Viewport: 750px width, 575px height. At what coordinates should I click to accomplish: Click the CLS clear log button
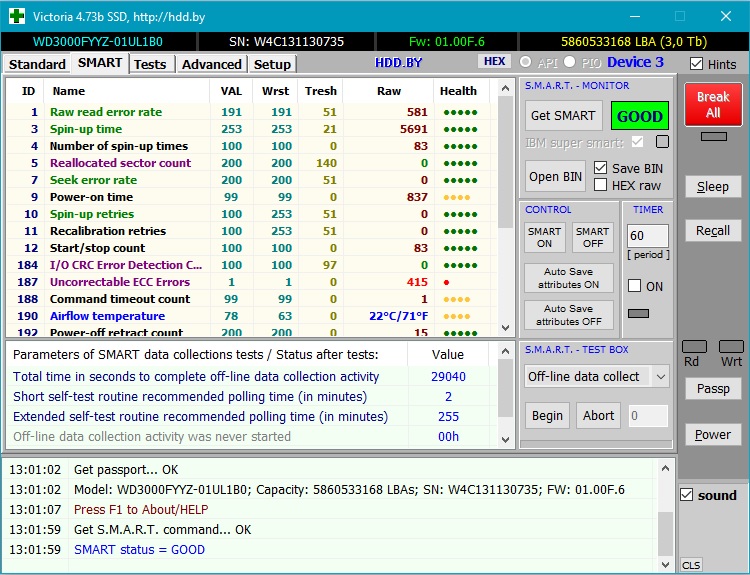coord(691,565)
